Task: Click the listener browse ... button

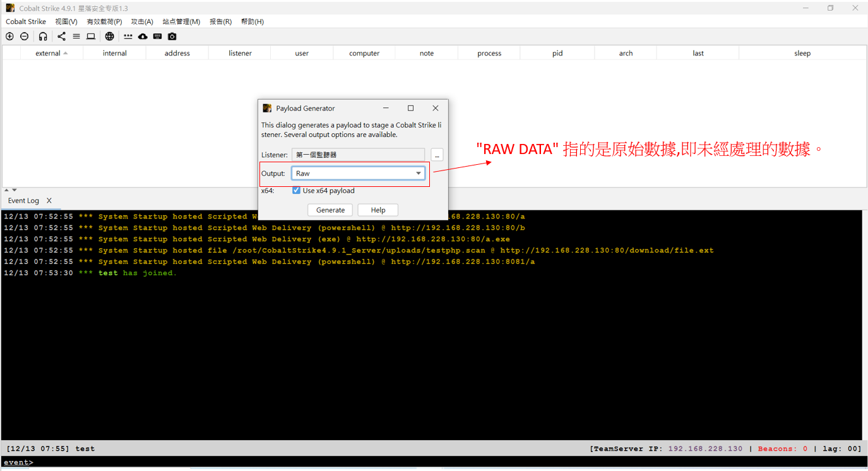Action: click(437, 155)
